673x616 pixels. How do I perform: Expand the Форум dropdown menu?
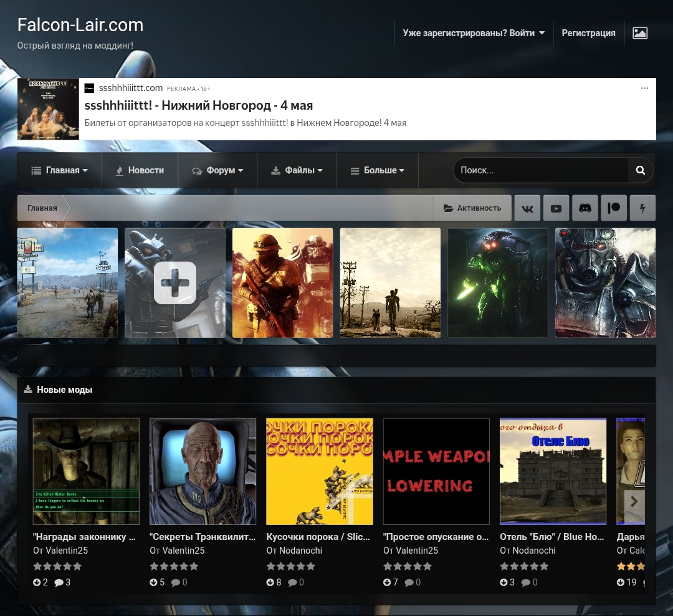pos(217,170)
